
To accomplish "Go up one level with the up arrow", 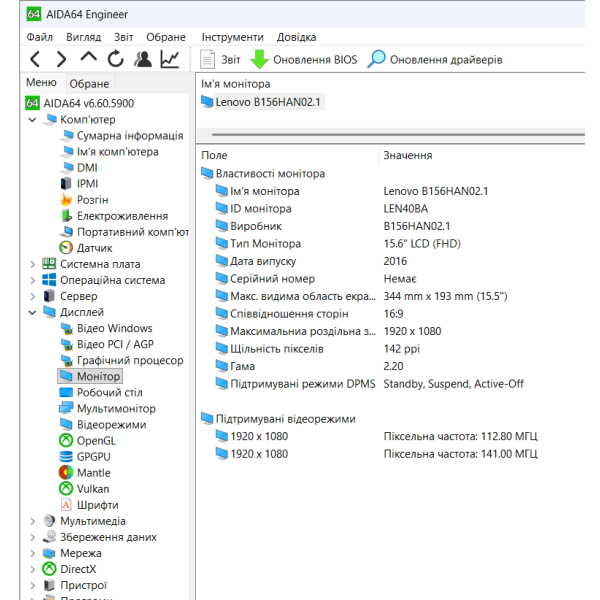I will 88,57.
